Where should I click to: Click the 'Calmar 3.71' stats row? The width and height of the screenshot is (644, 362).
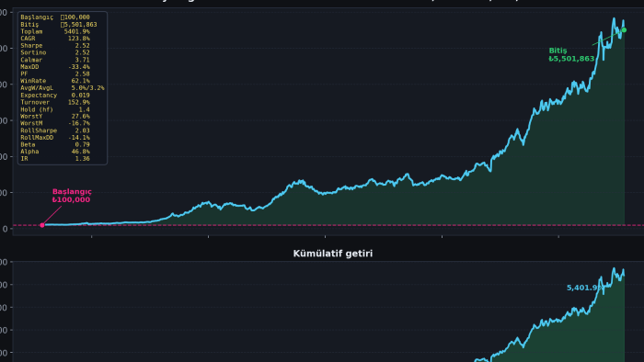pyautogui.click(x=55, y=60)
